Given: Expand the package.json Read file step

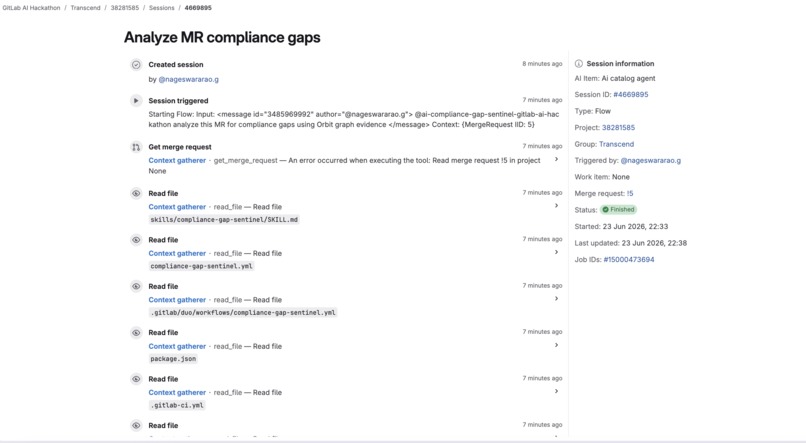Looking at the screenshot, I should pyautogui.click(x=556, y=345).
